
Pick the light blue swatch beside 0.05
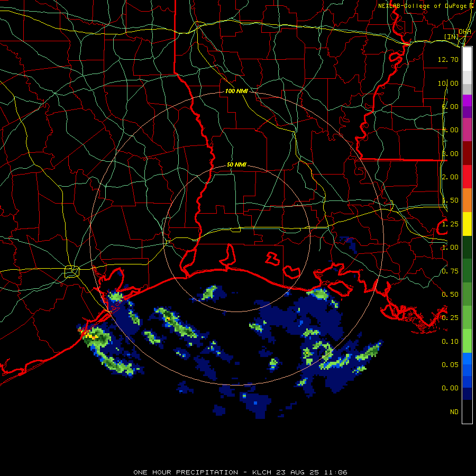click(467, 359)
